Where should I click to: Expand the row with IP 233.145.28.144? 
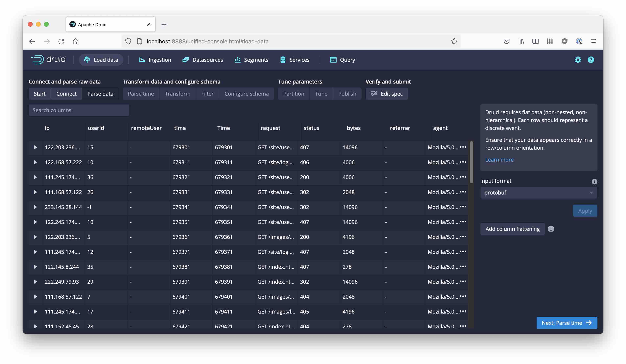[35, 207]
